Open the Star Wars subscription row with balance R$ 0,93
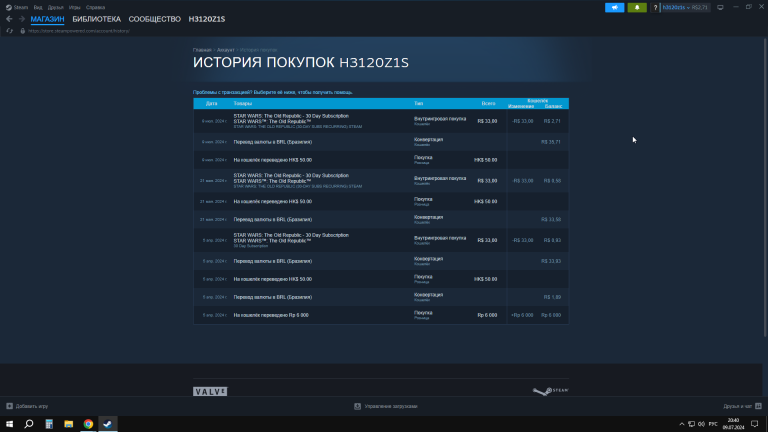 (381, 240)
